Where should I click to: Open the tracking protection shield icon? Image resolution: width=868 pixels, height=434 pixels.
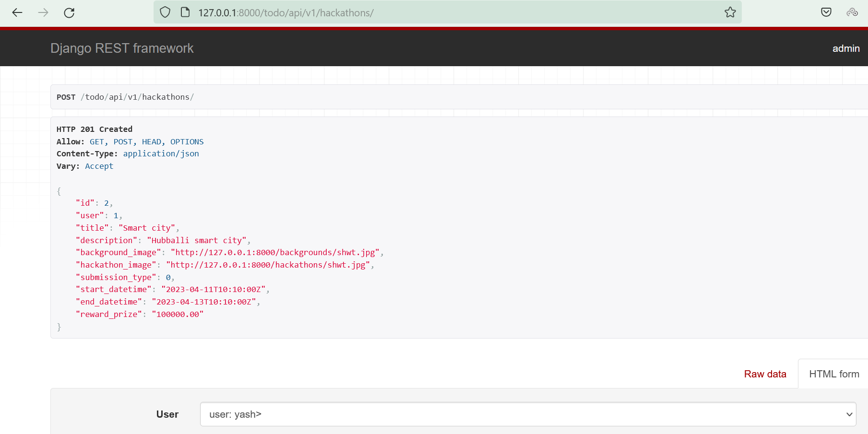coord(165,12)
